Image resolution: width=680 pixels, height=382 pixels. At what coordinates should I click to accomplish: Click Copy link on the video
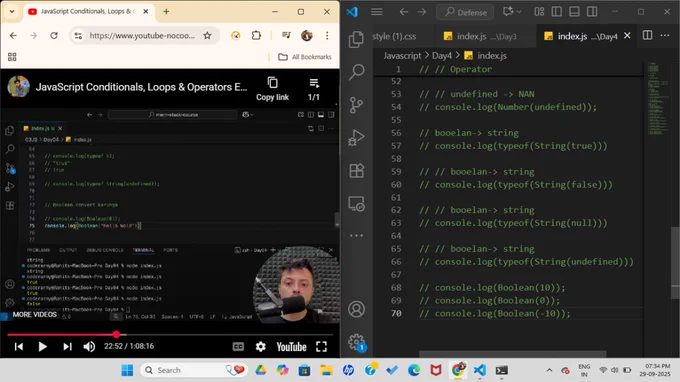tap(272, 89)
